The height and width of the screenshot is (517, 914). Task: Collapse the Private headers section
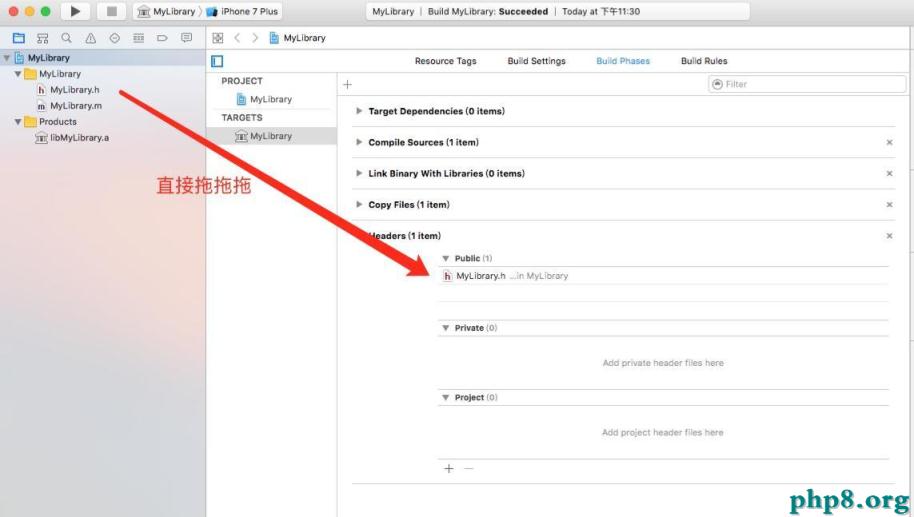[446, 328]
